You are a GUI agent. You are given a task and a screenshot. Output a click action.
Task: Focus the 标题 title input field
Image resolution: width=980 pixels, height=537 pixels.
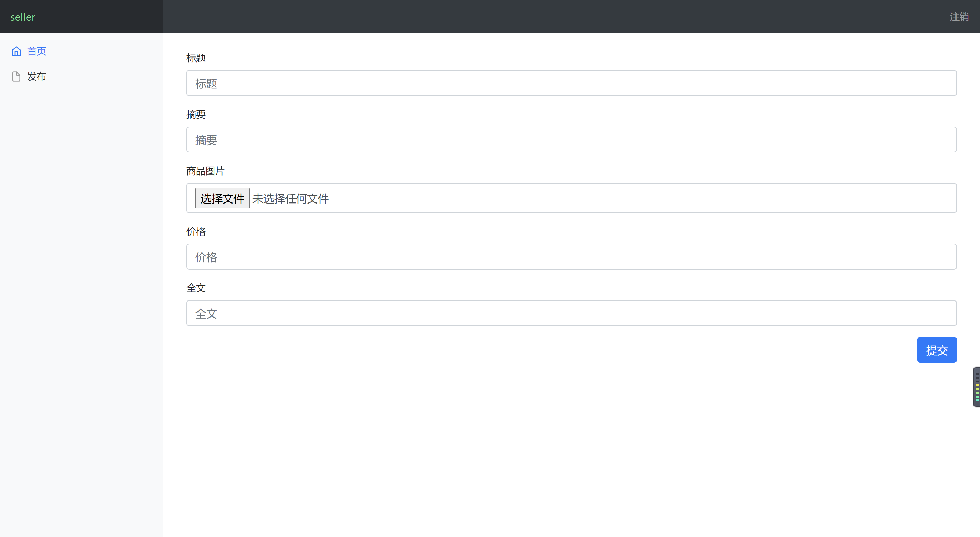[571, 83]
